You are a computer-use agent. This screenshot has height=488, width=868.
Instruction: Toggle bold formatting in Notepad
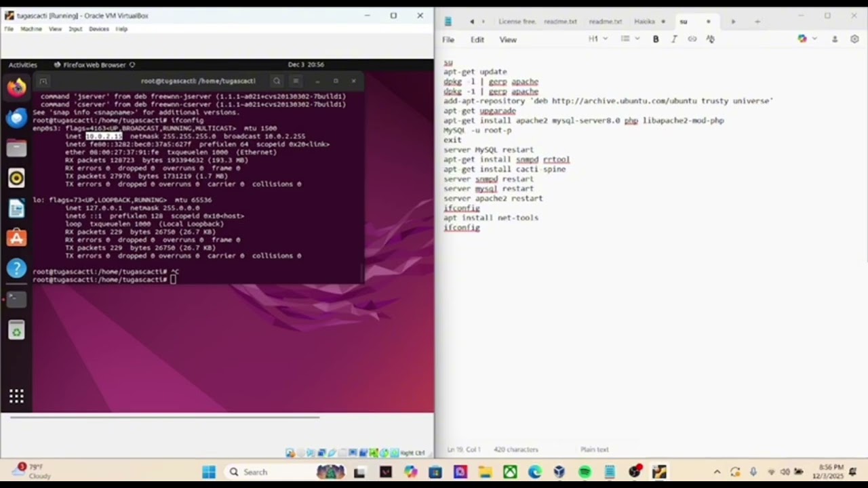coord(656,39)
